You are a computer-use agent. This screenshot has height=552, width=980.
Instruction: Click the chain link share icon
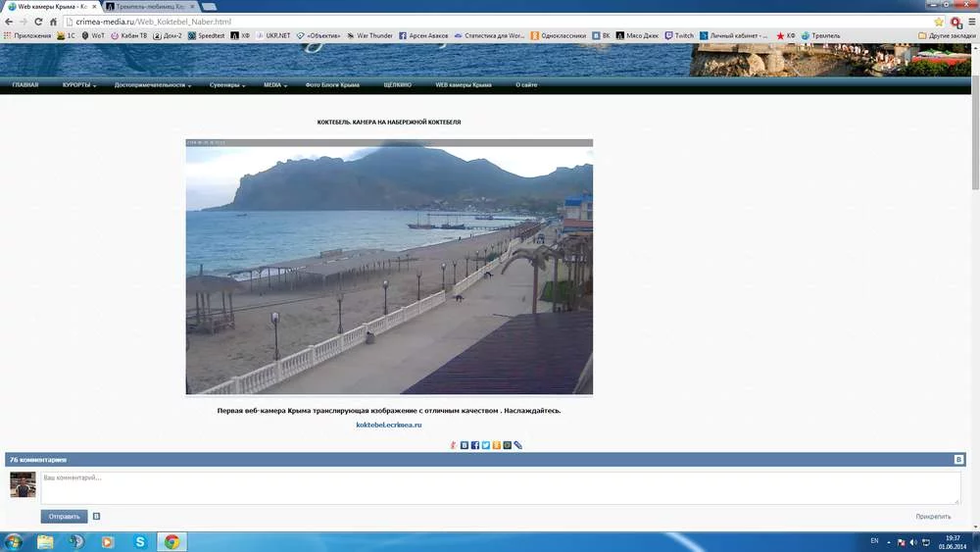[x=518, y=445]
